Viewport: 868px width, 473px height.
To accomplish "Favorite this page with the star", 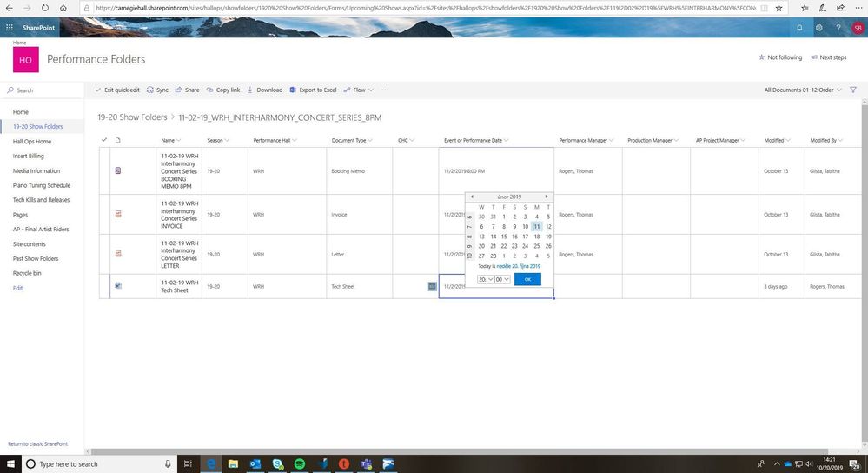I will click(x=779, y=9).
